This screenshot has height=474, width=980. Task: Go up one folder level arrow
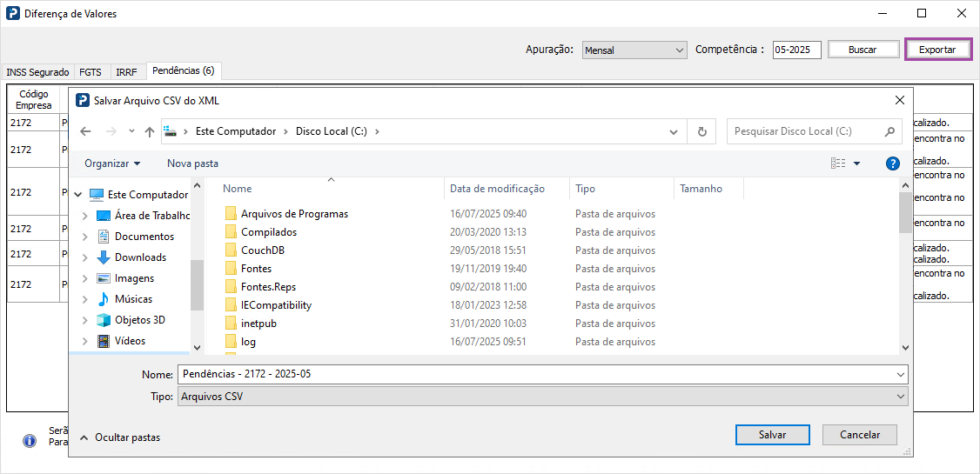coord(150,132)
